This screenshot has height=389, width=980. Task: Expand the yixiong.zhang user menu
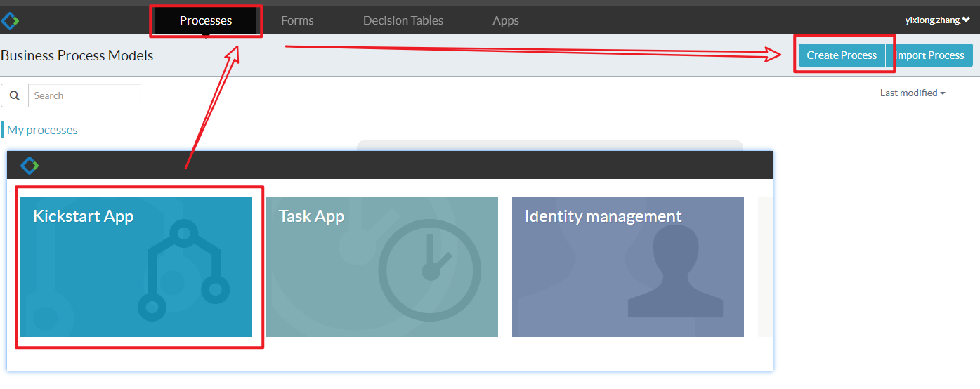936,20
